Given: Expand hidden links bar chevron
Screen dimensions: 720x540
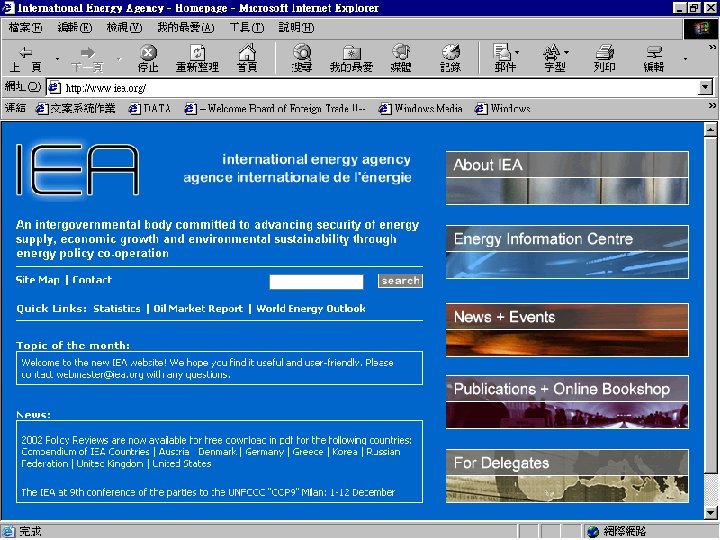Looking at the screenshot, I should [712, 106].
